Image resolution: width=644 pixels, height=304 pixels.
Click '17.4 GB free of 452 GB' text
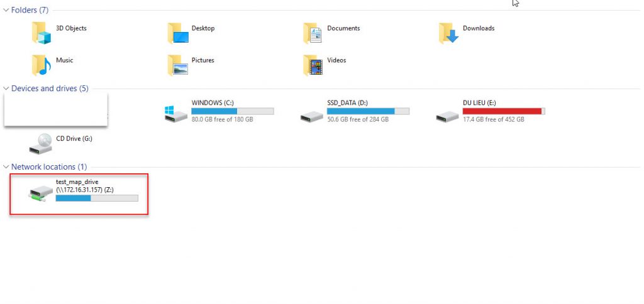(x=493, y=120)
